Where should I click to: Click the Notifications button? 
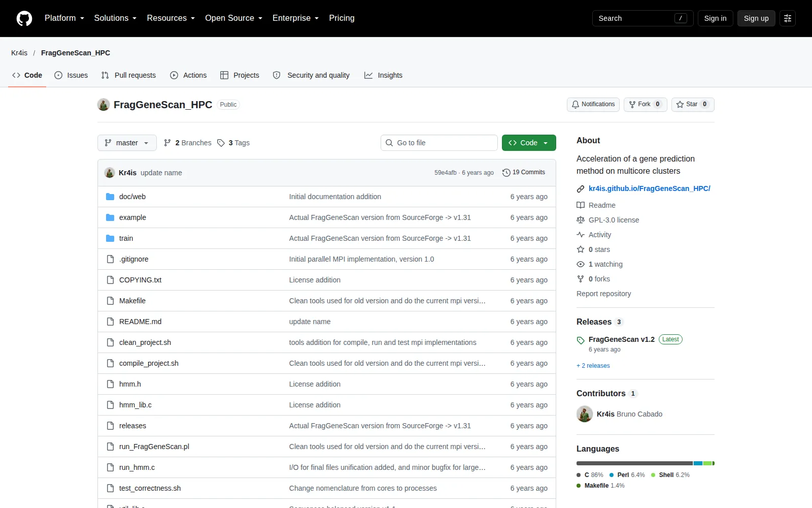593,105
